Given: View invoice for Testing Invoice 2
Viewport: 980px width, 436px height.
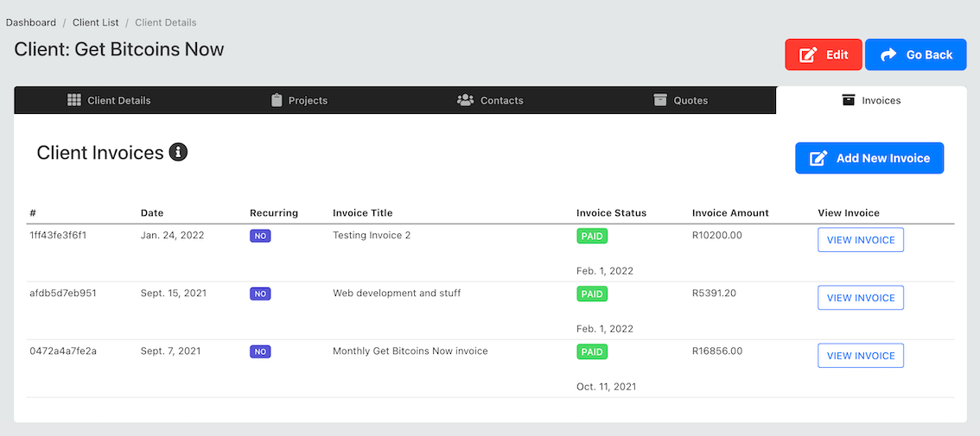Looking at the screenshot, I should pyautogui.click(x=861, y=240).
